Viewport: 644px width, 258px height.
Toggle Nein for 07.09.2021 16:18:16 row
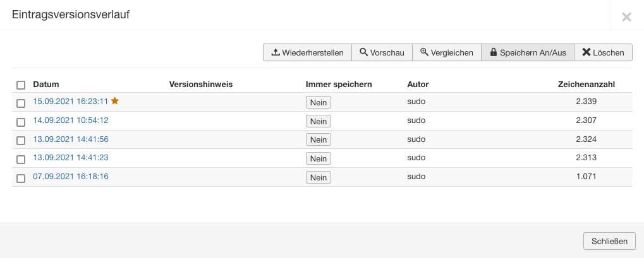(x=318, y=178)
